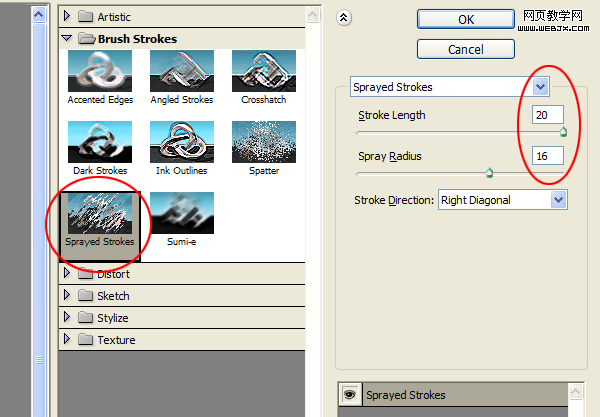Click the filter list scroll up arrow
The image size is (600, 417).
click(x=313, y=15)
